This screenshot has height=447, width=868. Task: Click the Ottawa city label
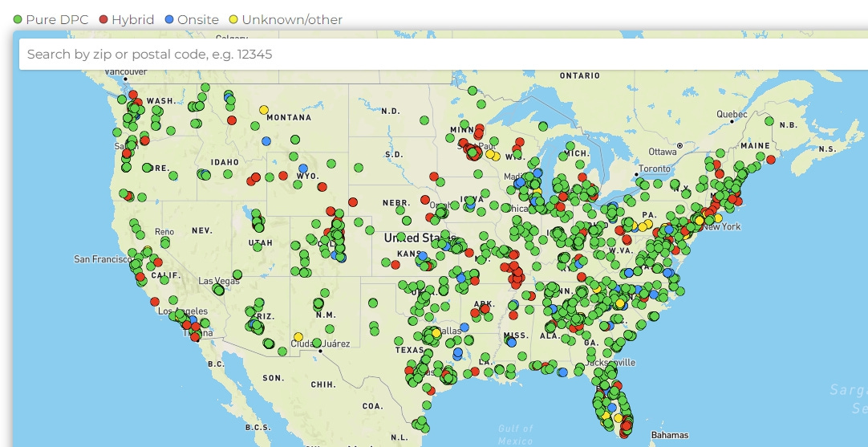(663, 151)
